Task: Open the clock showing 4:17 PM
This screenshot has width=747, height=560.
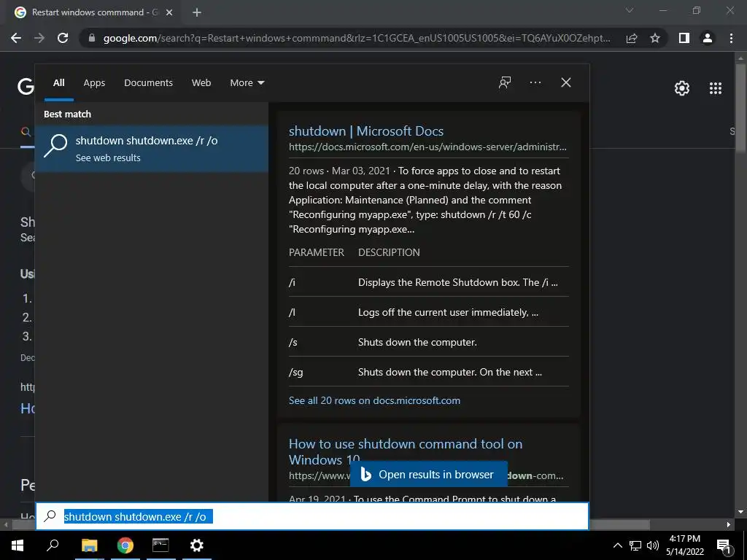Action: coord(684,545)
